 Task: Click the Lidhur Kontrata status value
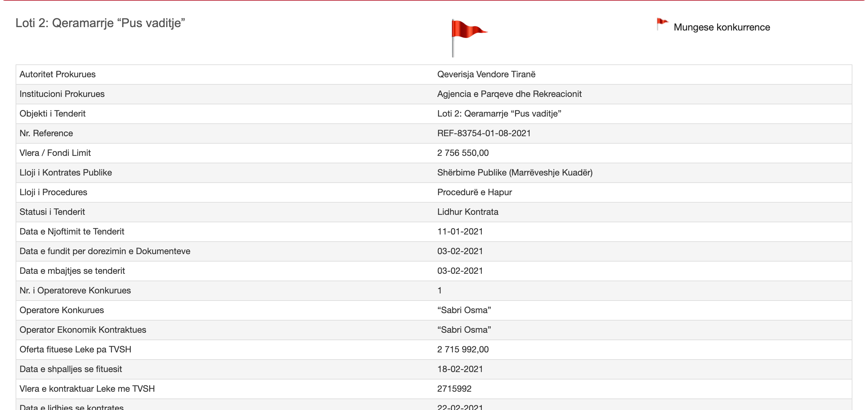pos(467,212)
